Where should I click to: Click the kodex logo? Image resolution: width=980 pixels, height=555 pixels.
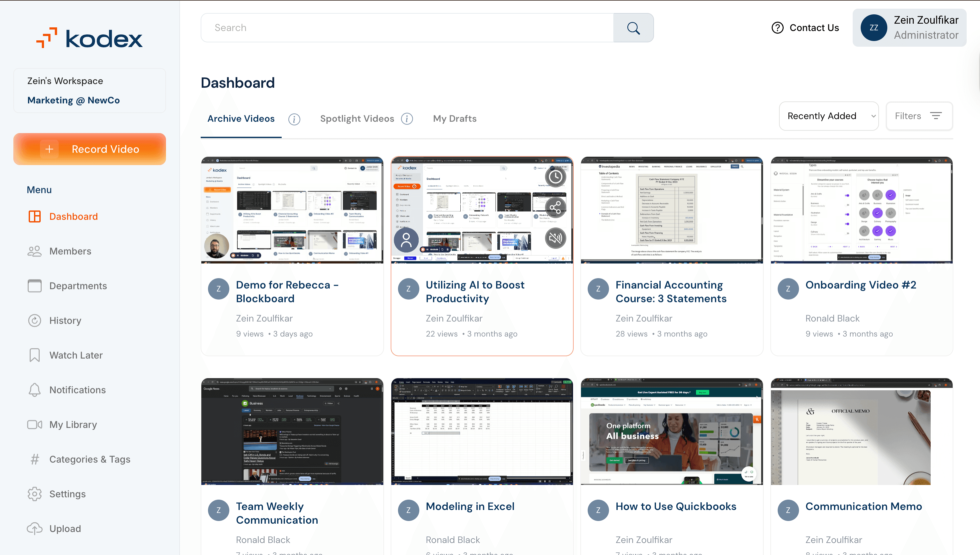pyautogui.click(x=90, y=38)
